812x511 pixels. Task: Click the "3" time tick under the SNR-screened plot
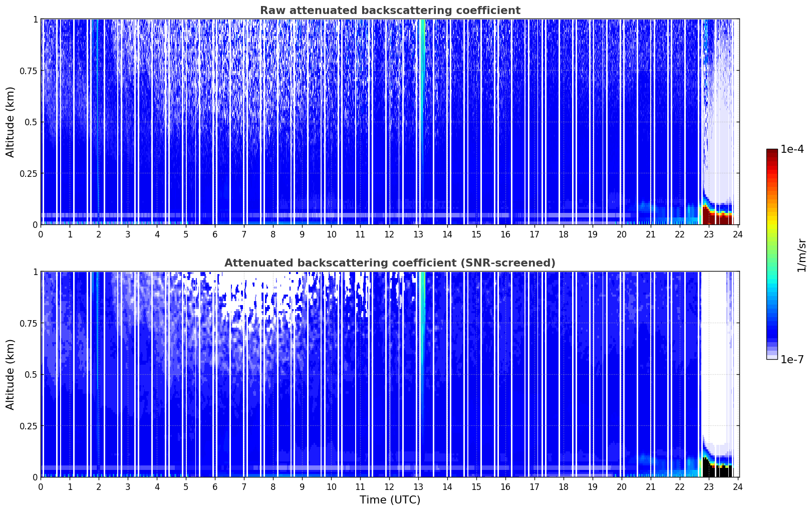[128, 487]
